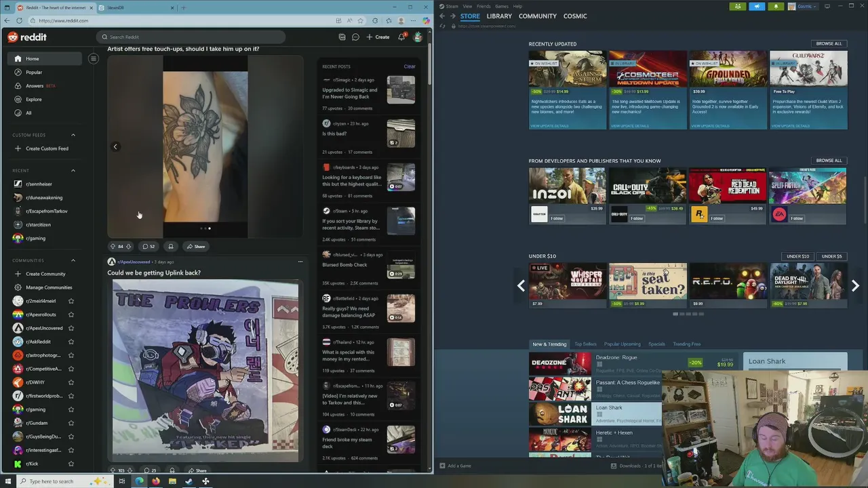Collapse the Custom Feeds section
868x488 pixels.
[73, 135]
